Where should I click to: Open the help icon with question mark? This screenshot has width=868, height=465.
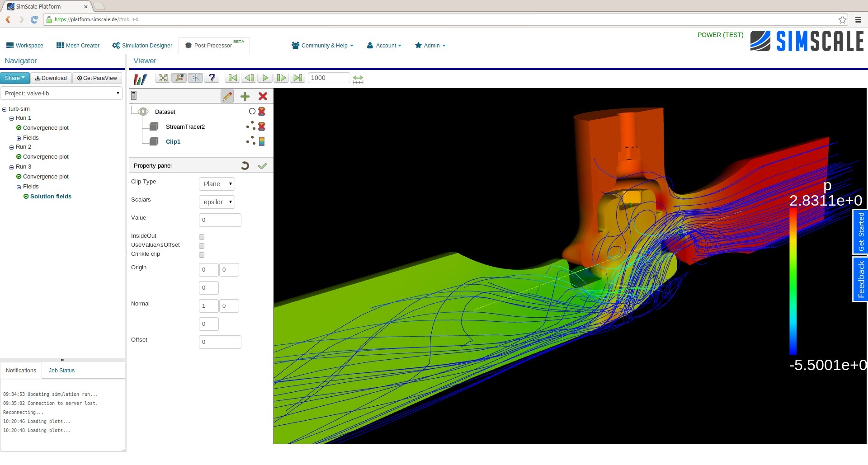pos(212,78)
